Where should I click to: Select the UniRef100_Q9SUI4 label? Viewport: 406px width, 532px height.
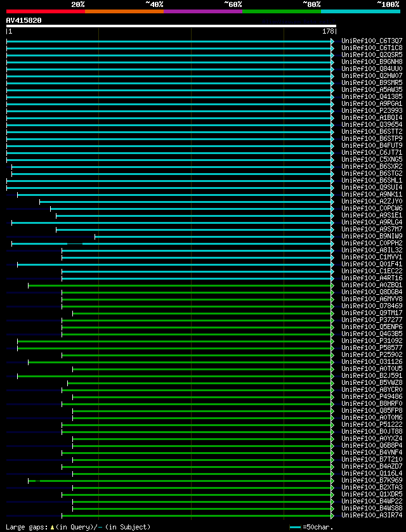pyautogui.click(x=372, y=187)
